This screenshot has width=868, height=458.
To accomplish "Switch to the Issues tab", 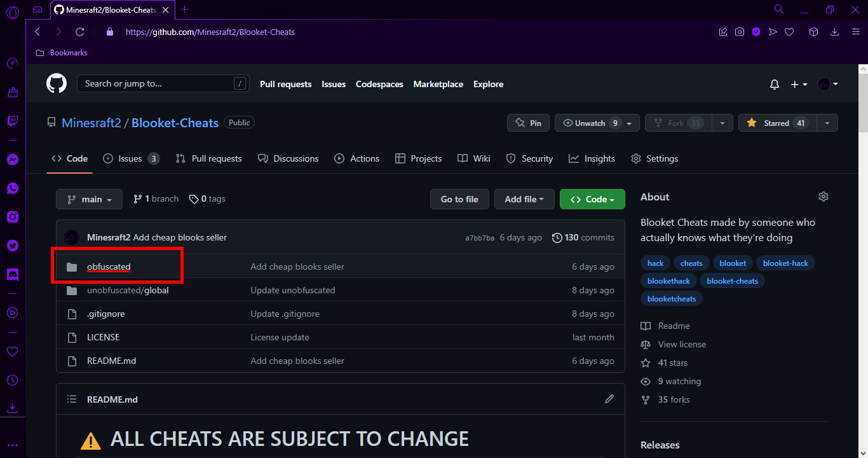I will pos(131,158).
